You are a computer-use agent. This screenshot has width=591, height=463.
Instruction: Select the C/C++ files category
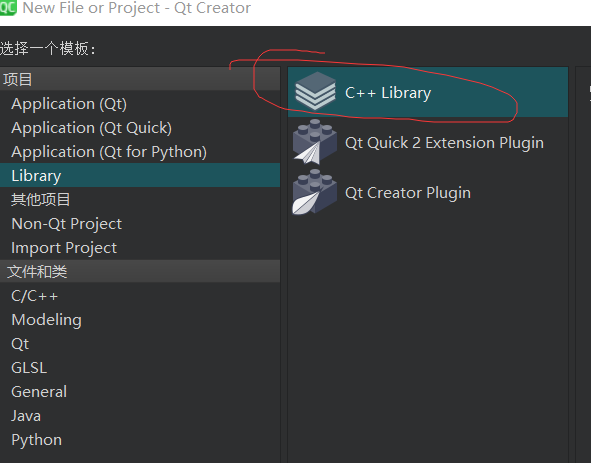[x=140, y=296]
